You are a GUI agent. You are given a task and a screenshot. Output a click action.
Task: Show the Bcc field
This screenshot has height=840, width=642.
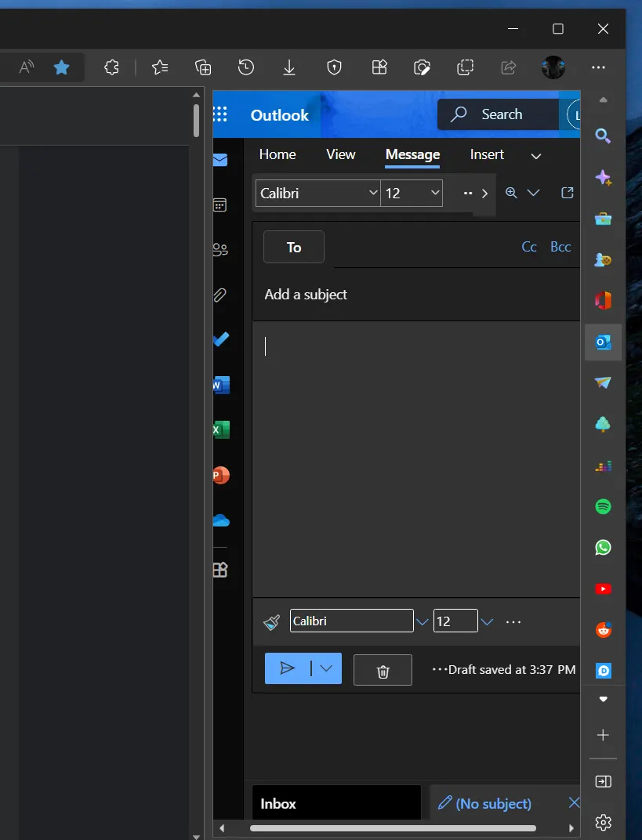tap(560, 247)
